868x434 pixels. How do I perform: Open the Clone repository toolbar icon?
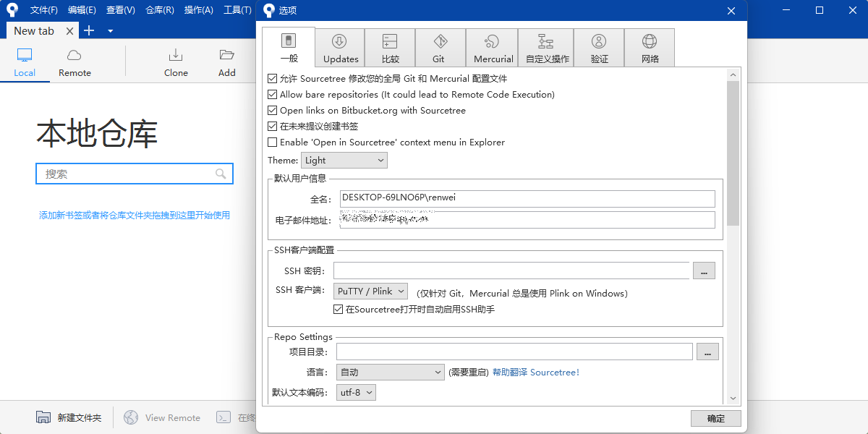[x=175, y=56]
